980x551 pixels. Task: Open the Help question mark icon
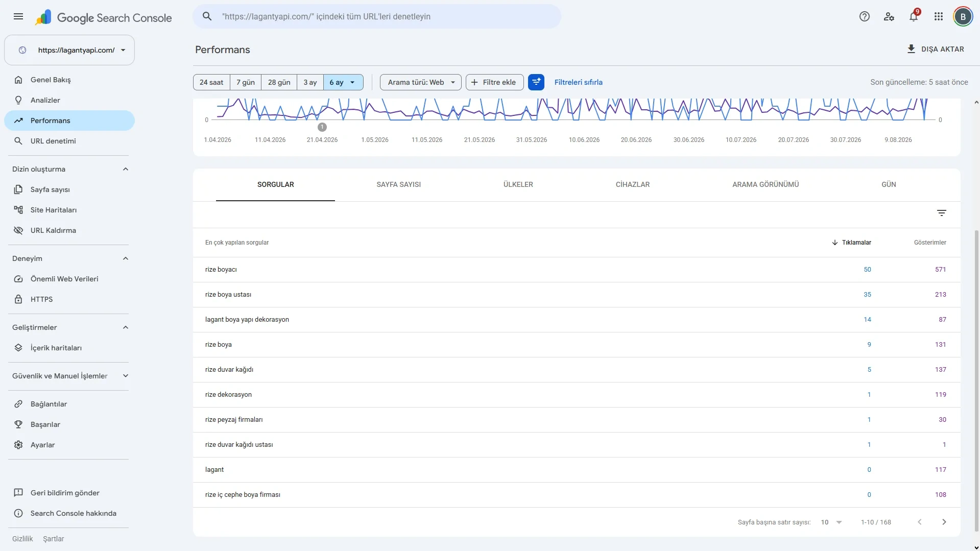coord(864,16)
